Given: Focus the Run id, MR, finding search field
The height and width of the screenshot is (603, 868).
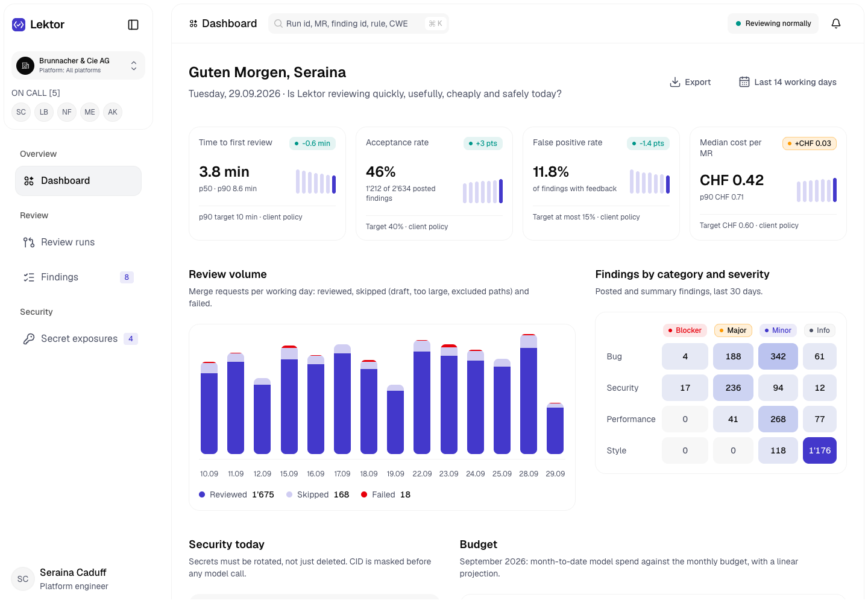Looking at the screenshot, I should [359, 24].
